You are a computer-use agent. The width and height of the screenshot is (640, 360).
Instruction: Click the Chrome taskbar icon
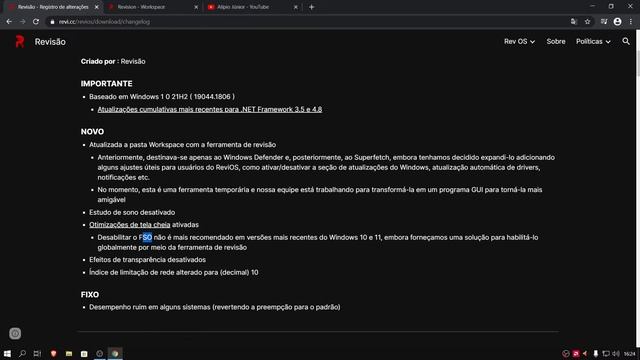115,353
